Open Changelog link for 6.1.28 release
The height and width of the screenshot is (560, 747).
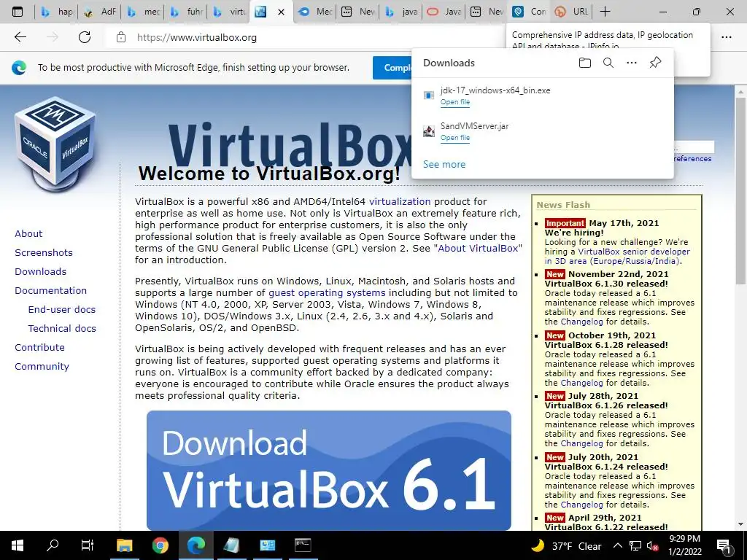point(581,383)
